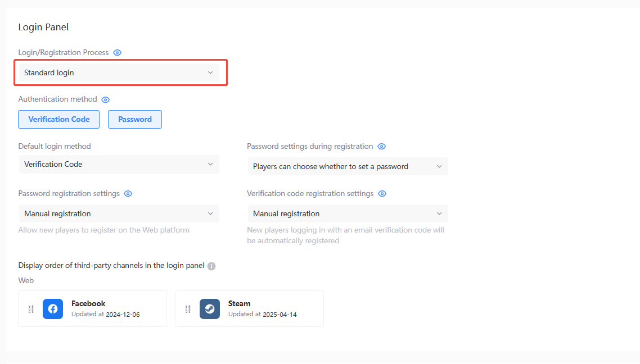Open the Password registration settings dropdown

point(119,213)
